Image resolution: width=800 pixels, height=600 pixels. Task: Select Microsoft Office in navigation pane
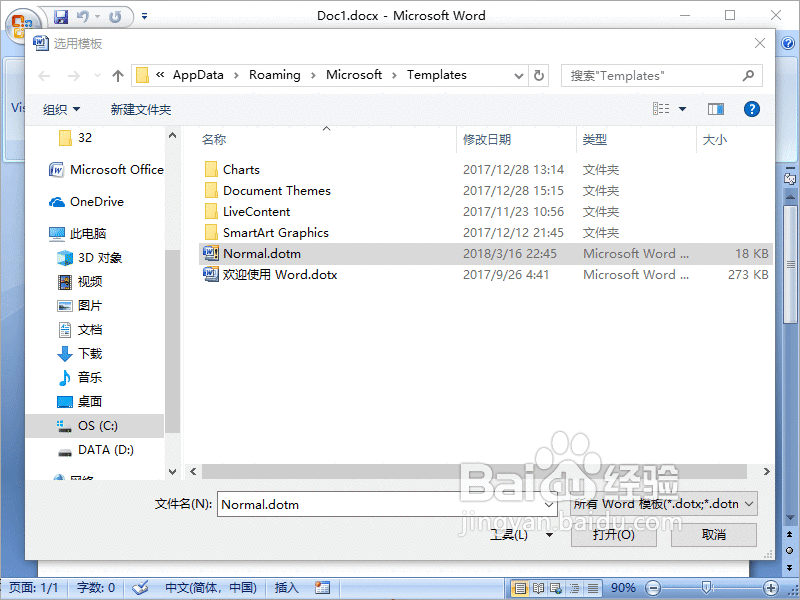coord(106,169)
